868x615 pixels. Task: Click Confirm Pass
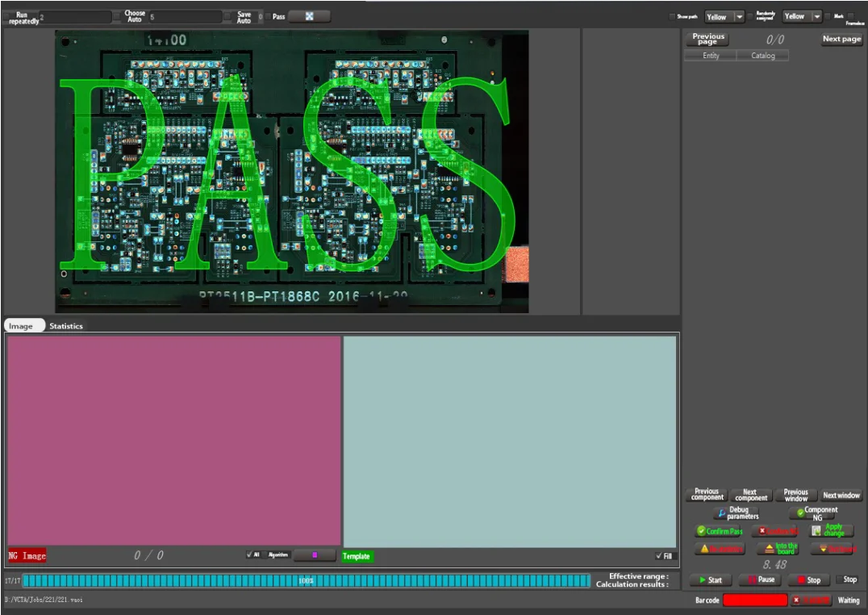coord(719,531)
